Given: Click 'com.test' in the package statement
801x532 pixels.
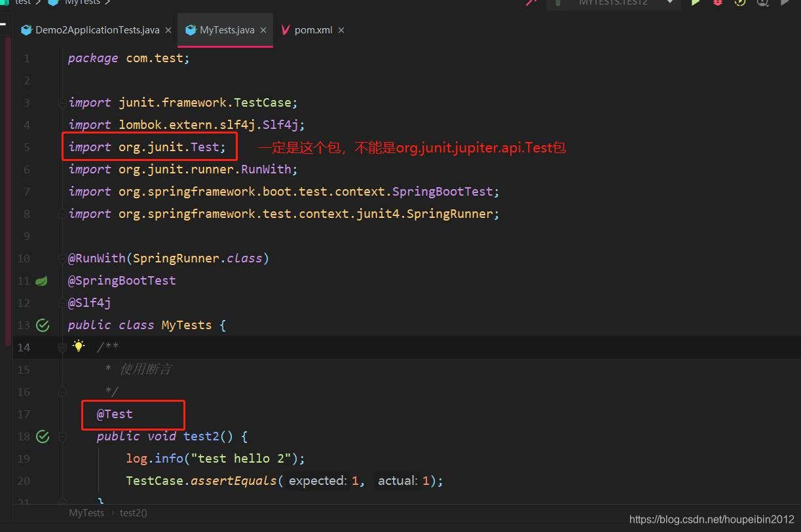Looking at the screenshot, I should (x=155, y=58).
